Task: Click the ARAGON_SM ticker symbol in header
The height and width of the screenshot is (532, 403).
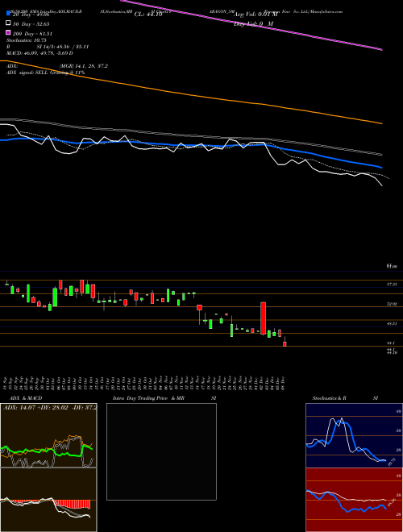Action: coord(222,11)
